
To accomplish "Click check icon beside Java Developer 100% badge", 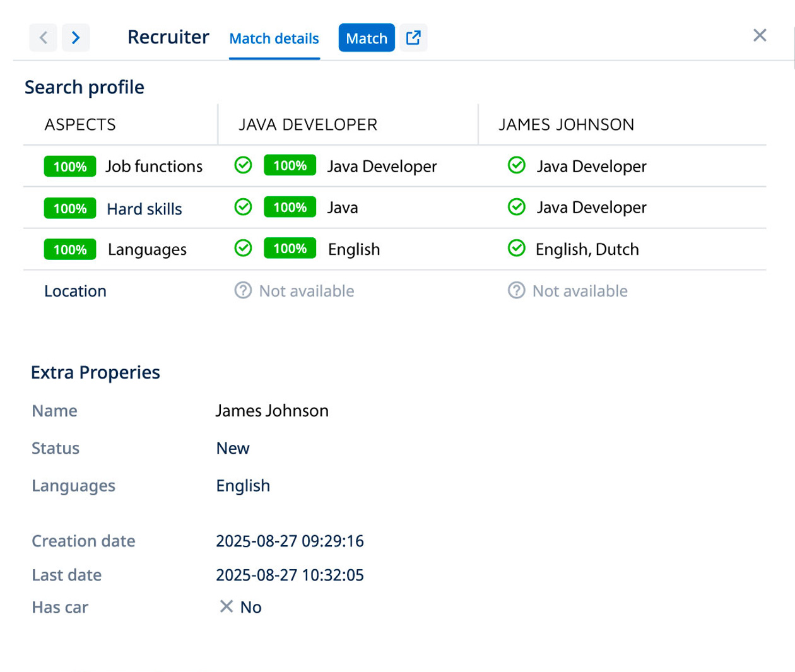I will (243, 165).
